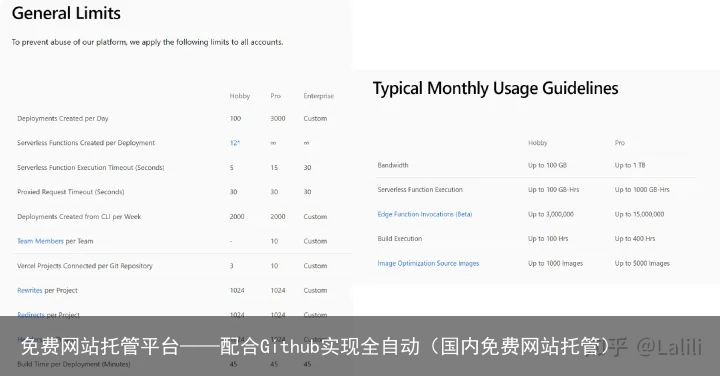This screenshot has width=720, height=376.
Task: Click Serverless Function Execution label in Usage table
Action: [x=420, y=189]
